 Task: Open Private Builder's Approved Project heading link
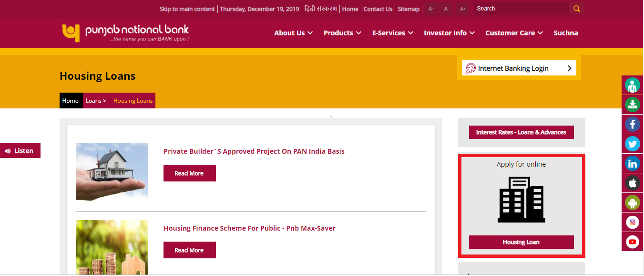[254, 151]
